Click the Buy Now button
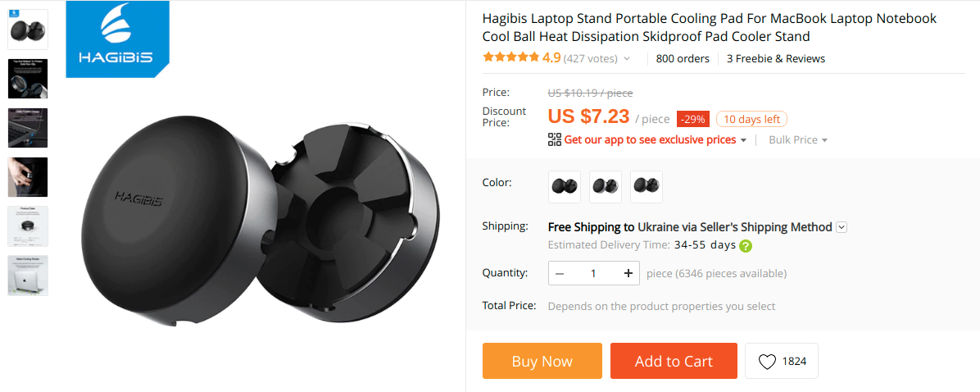This screenshot has width=980, height=392. (x=542, y=361)
